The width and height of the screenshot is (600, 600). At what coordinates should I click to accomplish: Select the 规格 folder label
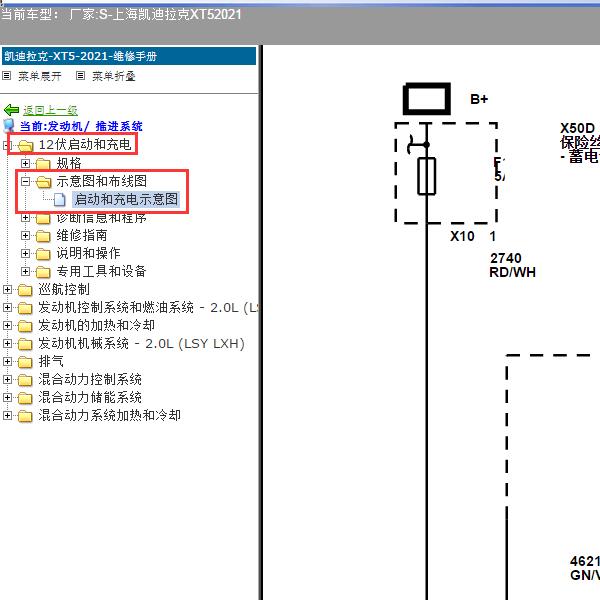(x=69, y=163)
